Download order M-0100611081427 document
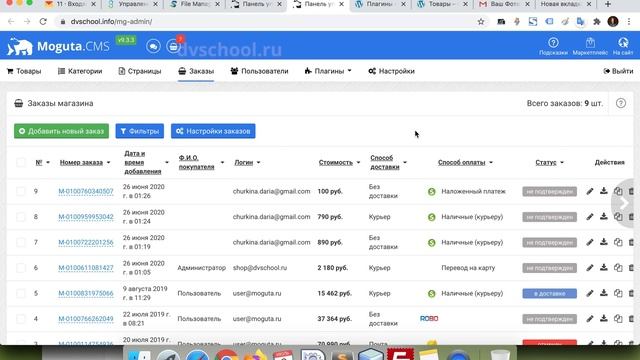This screenshot has height=360, width=640. click(604, 268)
